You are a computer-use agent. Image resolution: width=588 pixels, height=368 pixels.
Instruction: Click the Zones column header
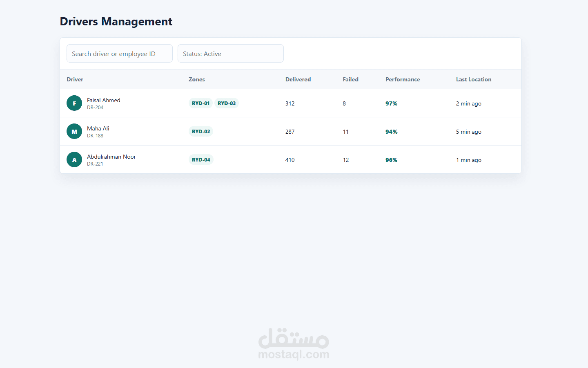click(197, 79)
